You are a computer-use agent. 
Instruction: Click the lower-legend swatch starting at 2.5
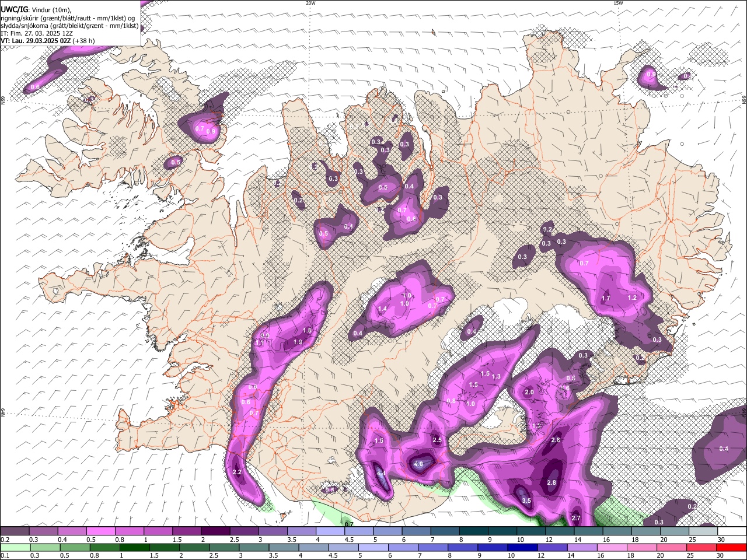pyautogui.click(x=224, y=547)
